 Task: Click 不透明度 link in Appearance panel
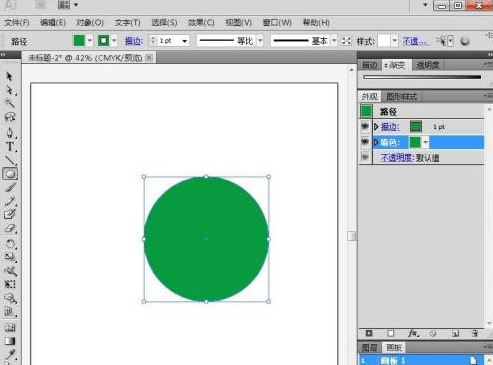click(397, 157)
